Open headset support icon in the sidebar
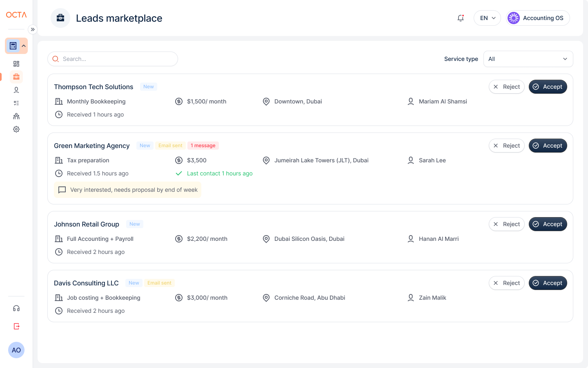This screenshot has width=588, height=368. pos(16,308)
